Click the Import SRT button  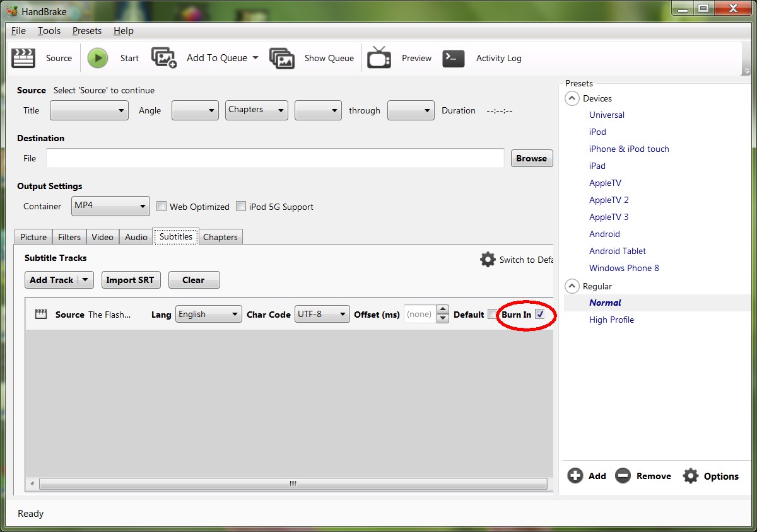coord(130,280)
